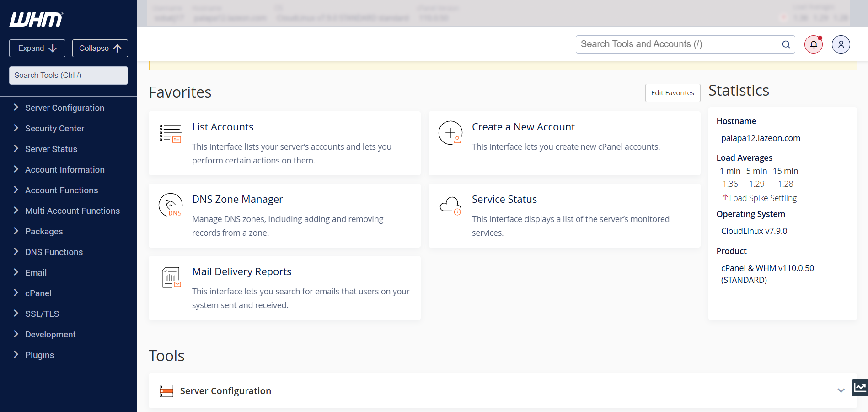
Task: Click the 1.29 five-minute load value
Action: (756, 184)
